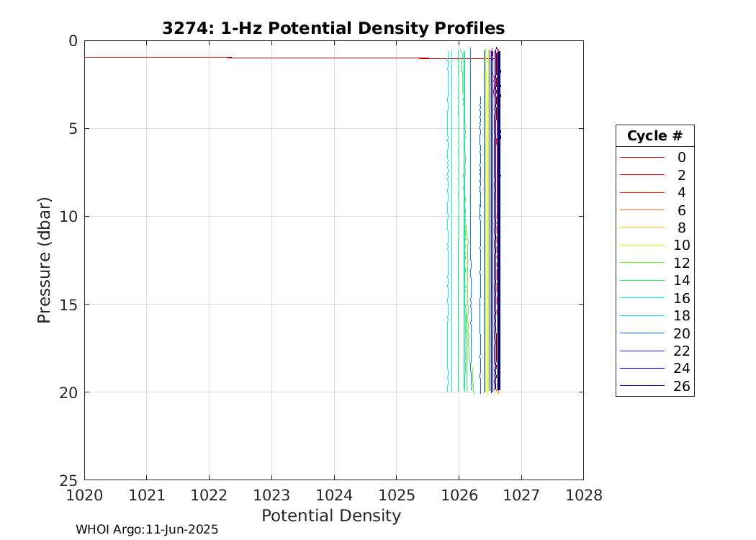Click y-axis tick label 10
Image resolution: width=756 pixels, height=540 pixels.
(69, 217)
